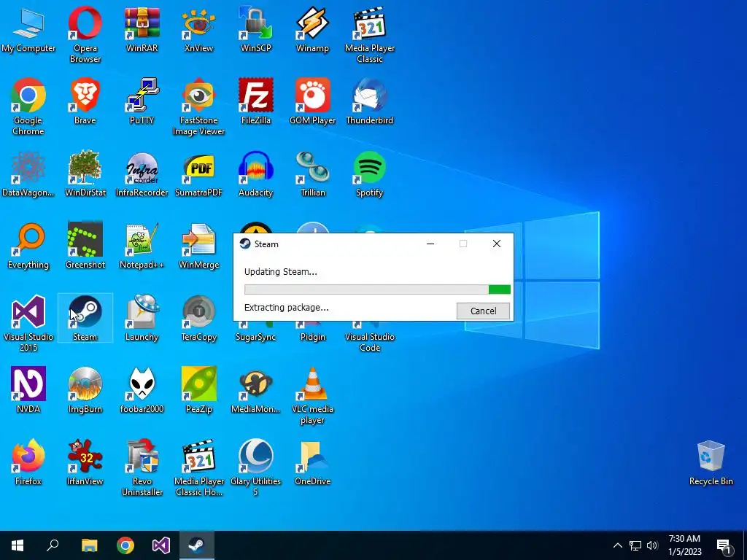747x560 pixels.
Task: Select the FastStone Image Viewer icon
Action: (x=198, y=106)
